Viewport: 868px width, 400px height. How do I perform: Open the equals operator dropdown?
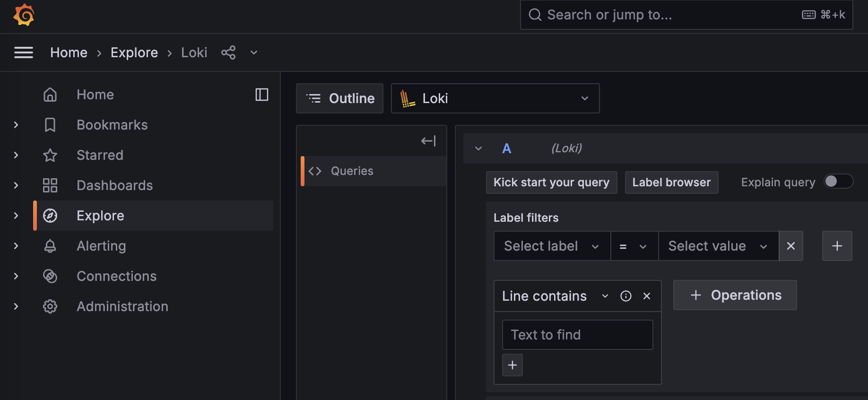(634, 246)
